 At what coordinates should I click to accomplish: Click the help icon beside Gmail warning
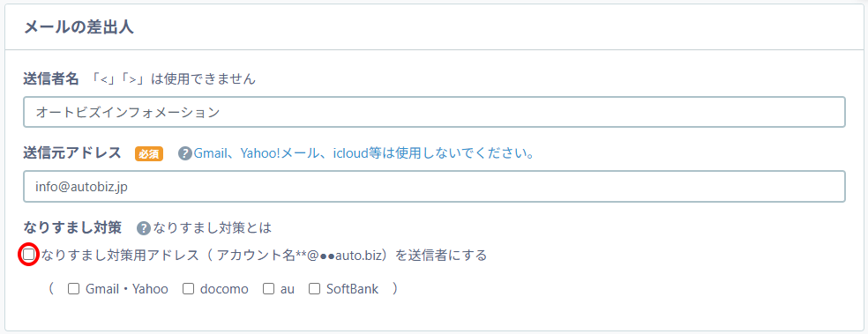tap(185, 153)
